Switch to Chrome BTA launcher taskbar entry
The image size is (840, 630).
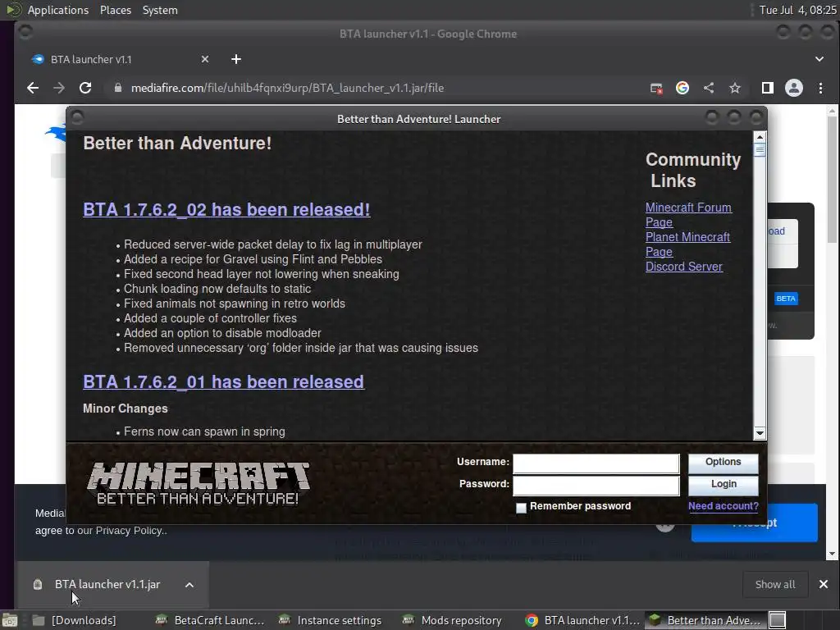click(x=582, y=620)
